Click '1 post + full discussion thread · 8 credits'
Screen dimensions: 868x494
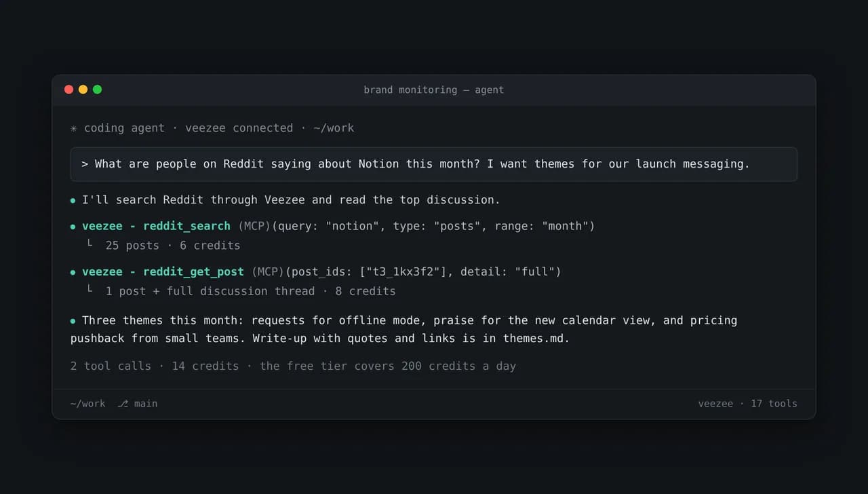pos(250,291)
